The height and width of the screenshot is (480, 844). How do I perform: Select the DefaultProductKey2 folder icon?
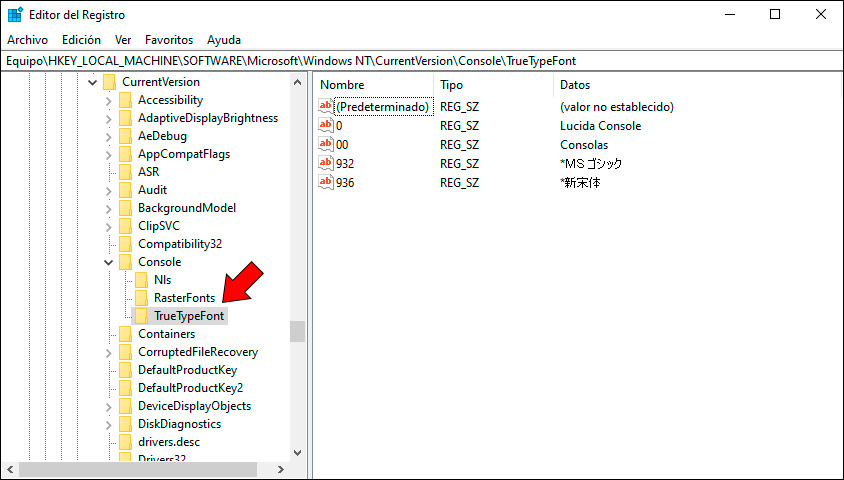click(x=125, y=388)
